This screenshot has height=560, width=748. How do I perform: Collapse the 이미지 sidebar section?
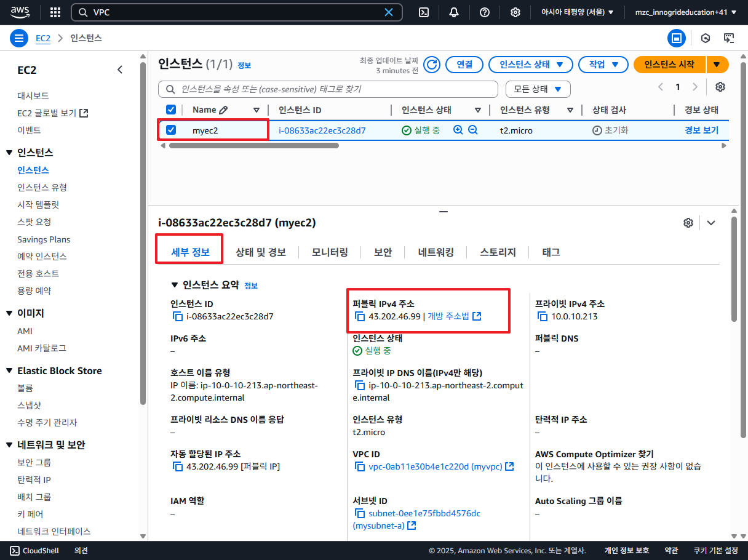click(x=9, y=313)
